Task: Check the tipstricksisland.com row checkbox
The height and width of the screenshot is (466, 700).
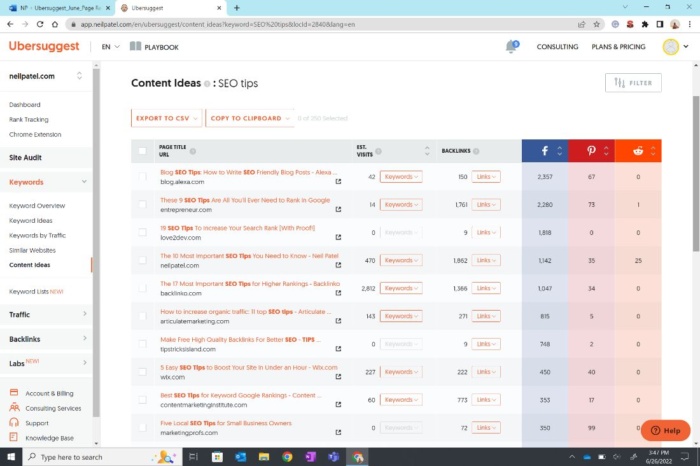Action: [142, 344]
